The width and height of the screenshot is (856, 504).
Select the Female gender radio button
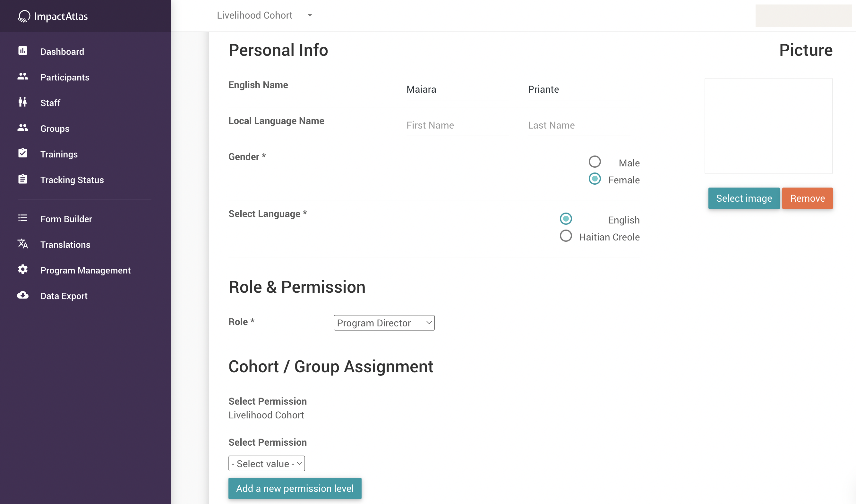pos(595,179)
